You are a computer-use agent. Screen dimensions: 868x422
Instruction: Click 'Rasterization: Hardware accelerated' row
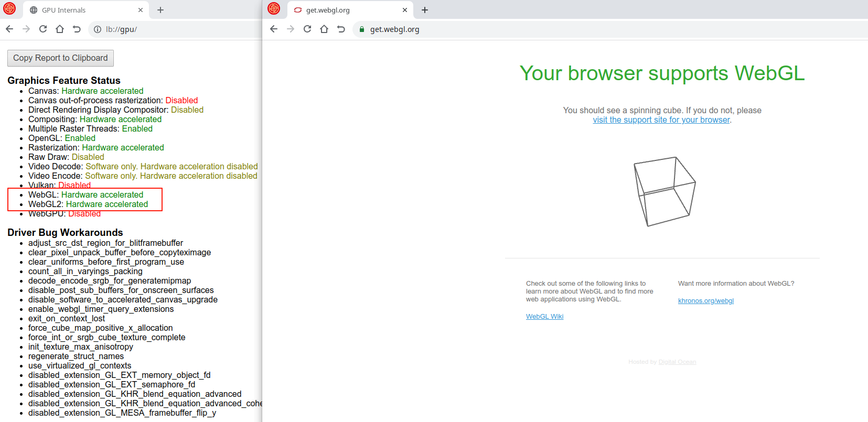click(x=96, y=147)
